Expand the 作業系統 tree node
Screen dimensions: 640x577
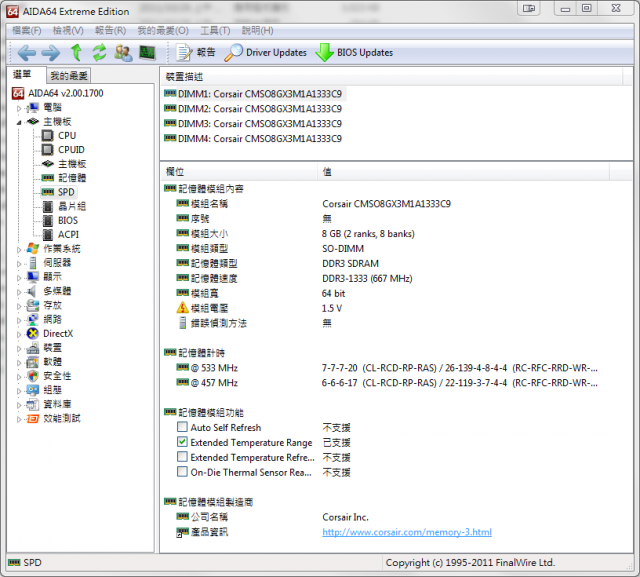point(19,249)
